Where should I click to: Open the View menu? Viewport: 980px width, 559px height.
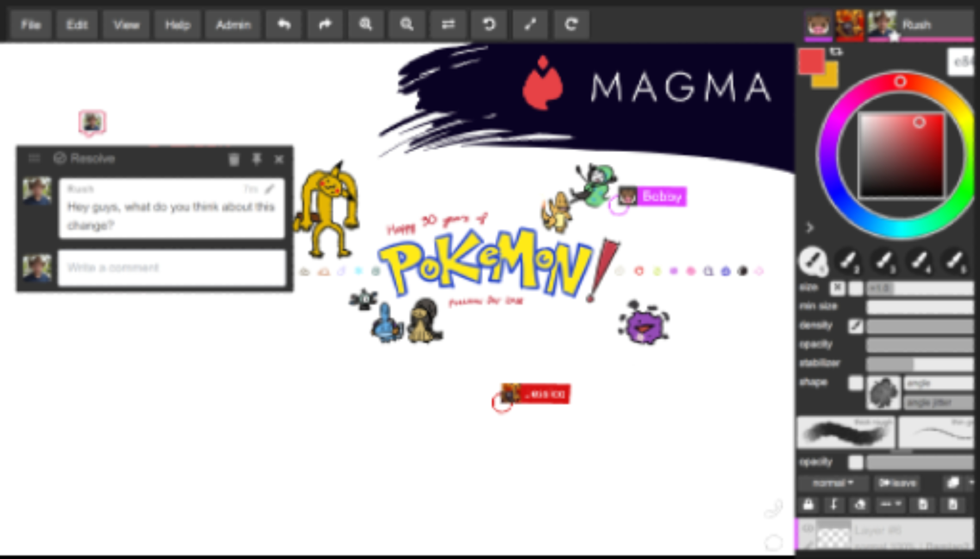pos(126,25)
